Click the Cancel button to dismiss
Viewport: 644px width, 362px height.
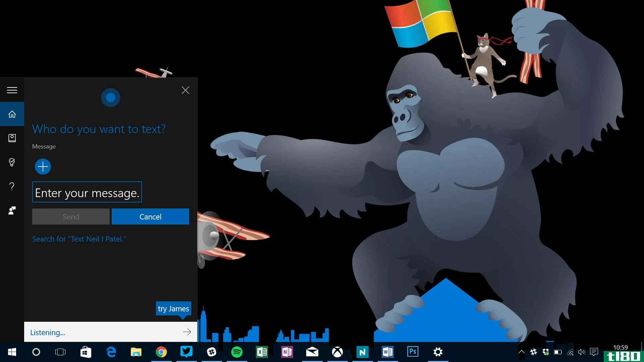[150, 217]
